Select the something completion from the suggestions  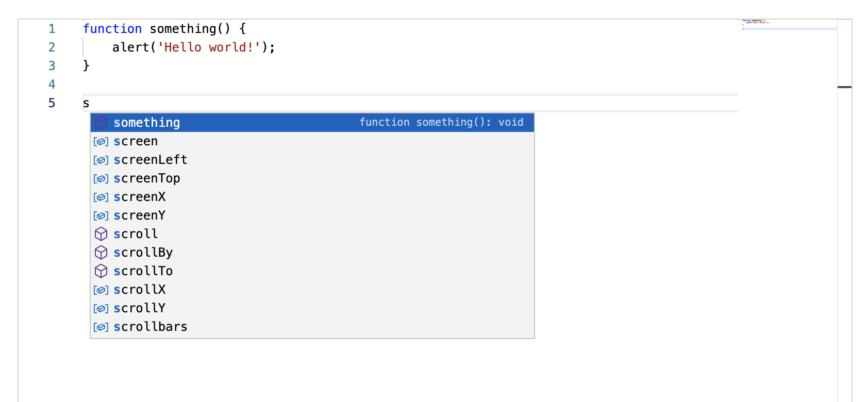coord(147,123)
